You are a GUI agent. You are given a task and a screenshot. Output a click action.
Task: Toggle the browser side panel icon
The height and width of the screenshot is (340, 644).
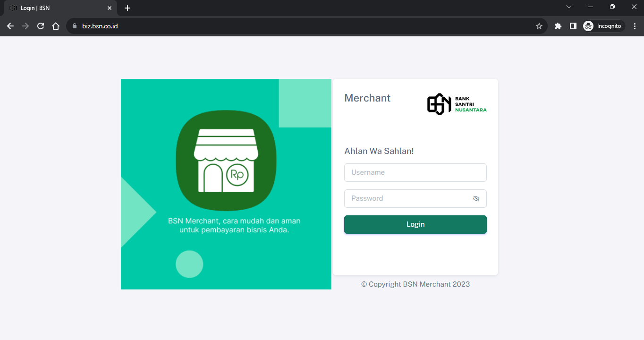coord(573,26)
